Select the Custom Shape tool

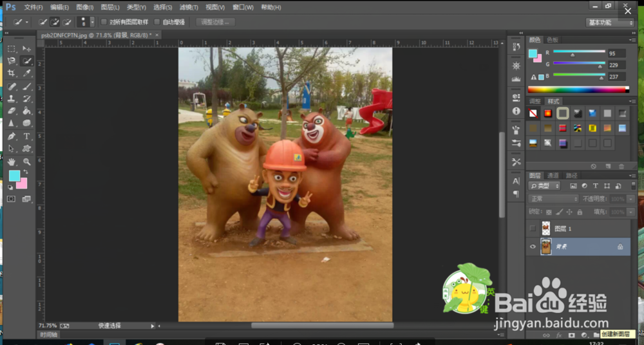pyautogui.click(x=26, y=148)
